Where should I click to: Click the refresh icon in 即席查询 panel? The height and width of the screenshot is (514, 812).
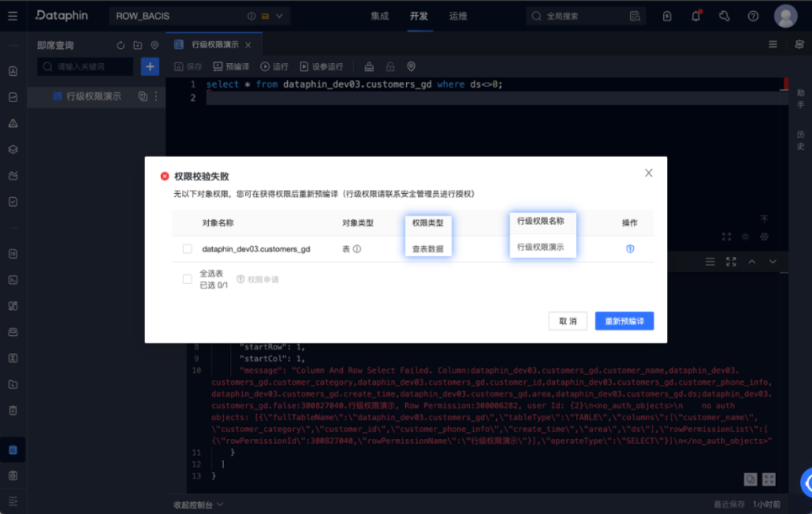120,44
